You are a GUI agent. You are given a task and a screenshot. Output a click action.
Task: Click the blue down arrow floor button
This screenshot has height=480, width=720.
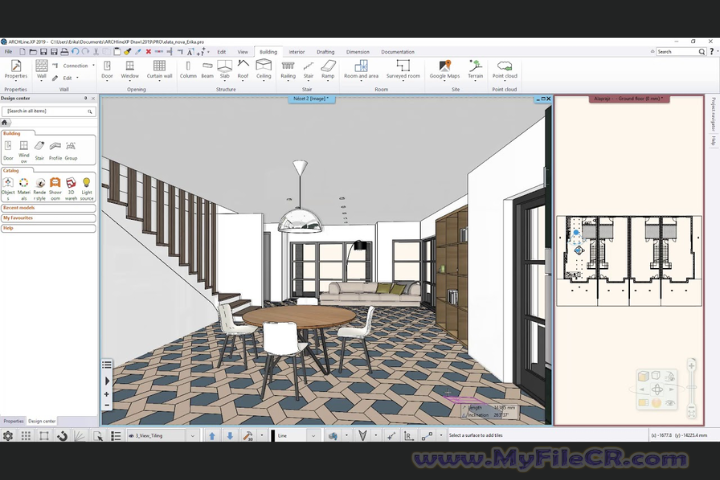230,435
